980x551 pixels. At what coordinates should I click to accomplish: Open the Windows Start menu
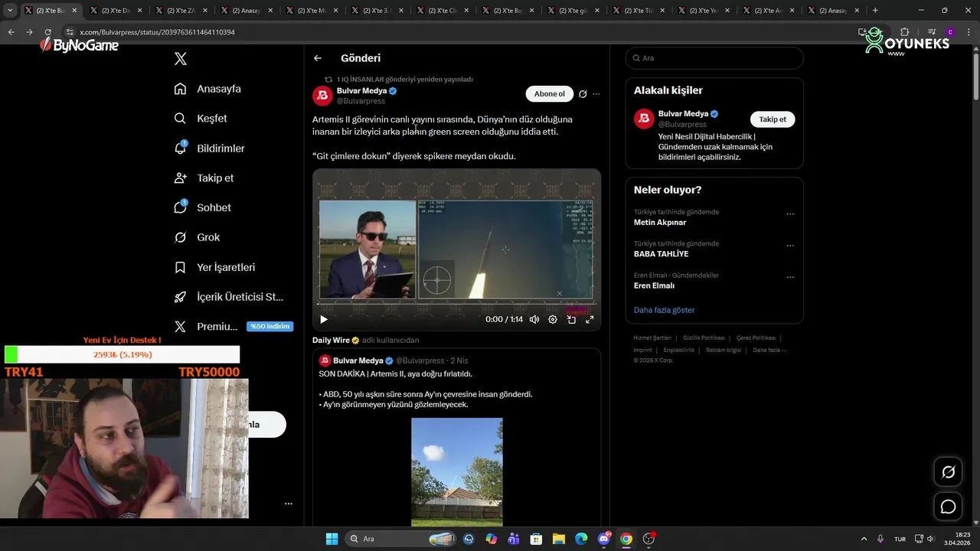coord(332,539)
